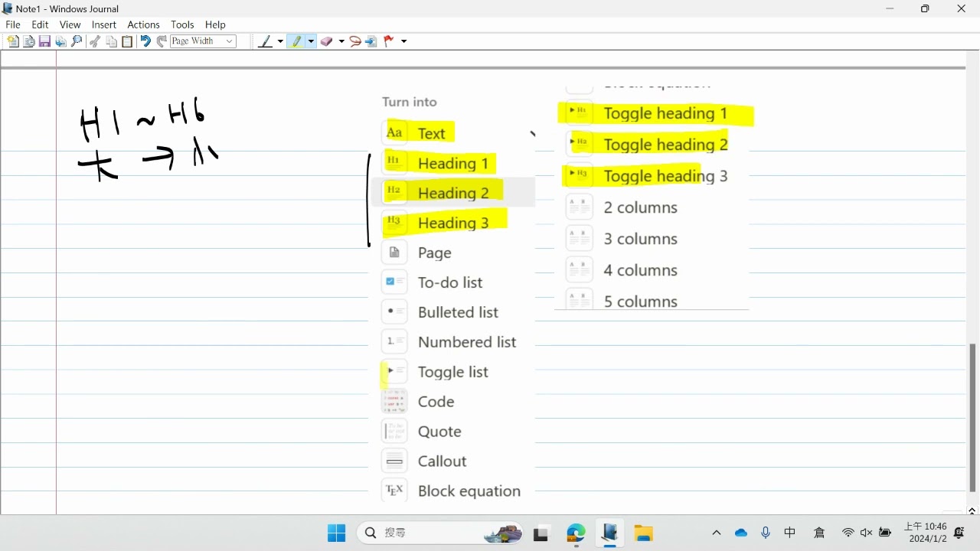Open the File menu

pos(13,24)
